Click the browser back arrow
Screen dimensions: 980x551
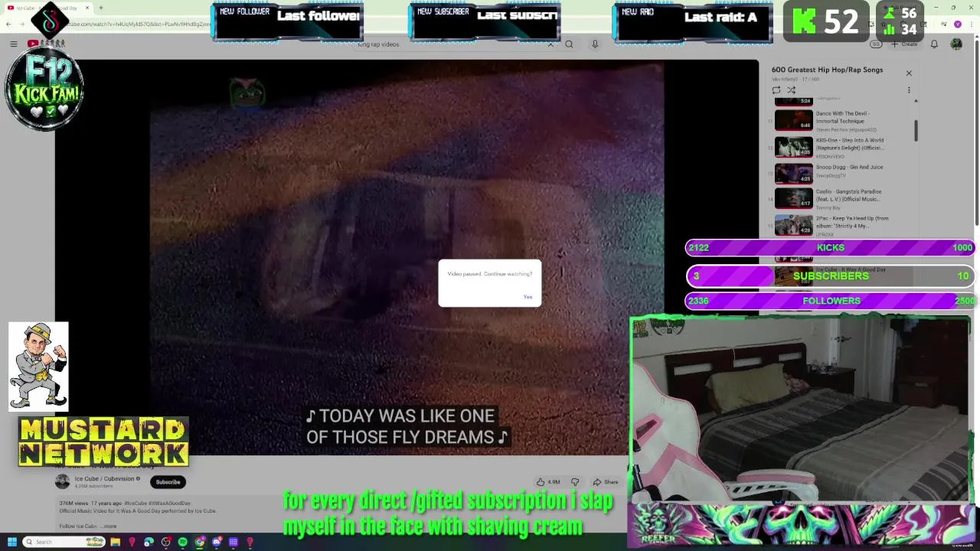point(8,24)
